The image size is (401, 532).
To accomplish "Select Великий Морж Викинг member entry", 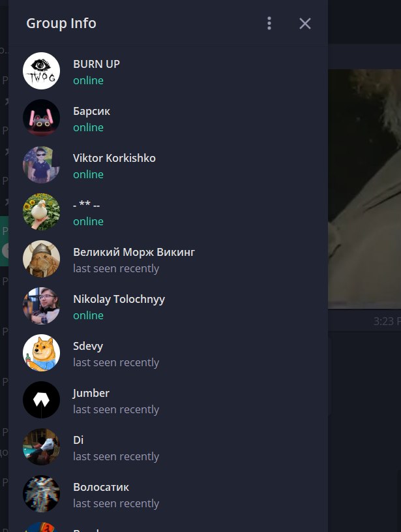I will (x=168, y=259).
